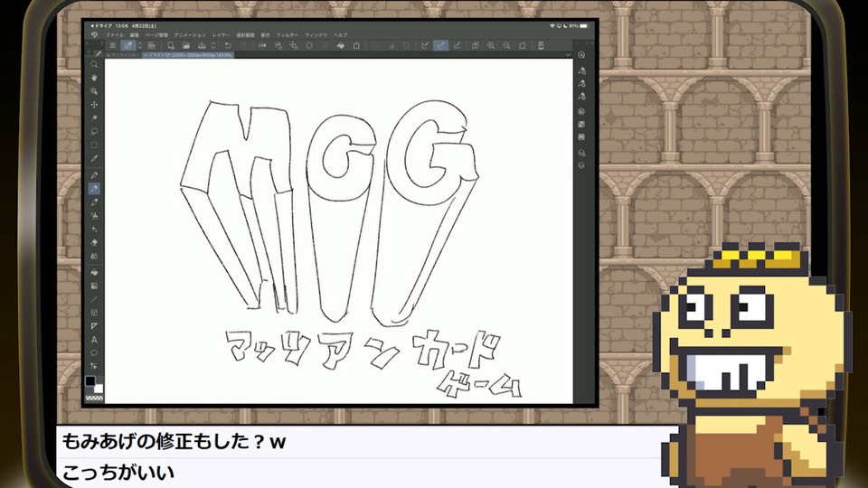Click the New document icon in command bar
This screenshot has height=488, width=868.
pos(171,46)
